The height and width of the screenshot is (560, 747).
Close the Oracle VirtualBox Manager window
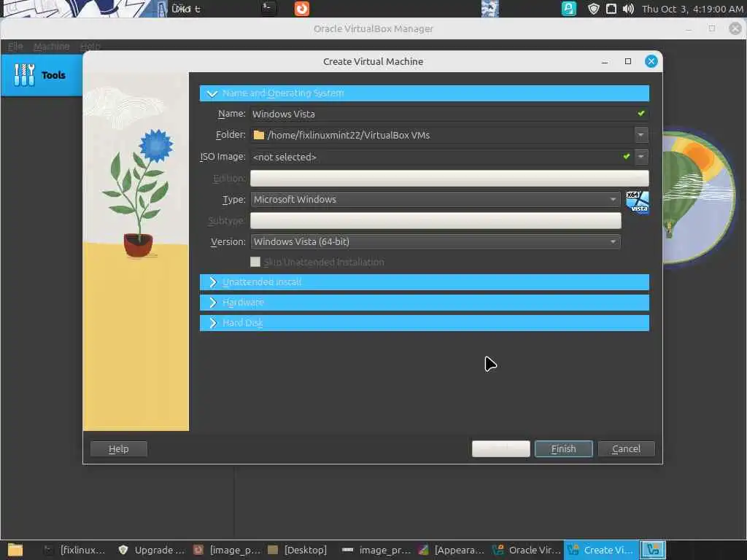(735, 28)
